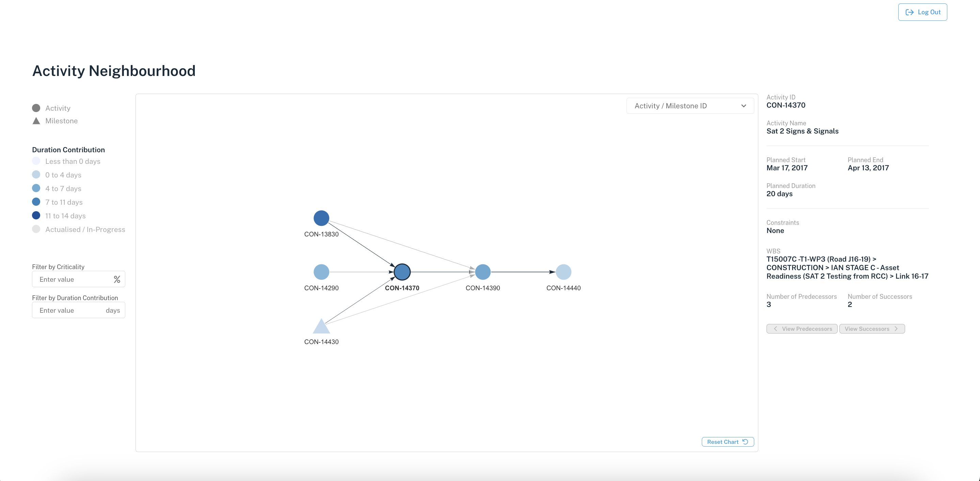Click the Number of Predecessors value 3

[x=769, y=305]
